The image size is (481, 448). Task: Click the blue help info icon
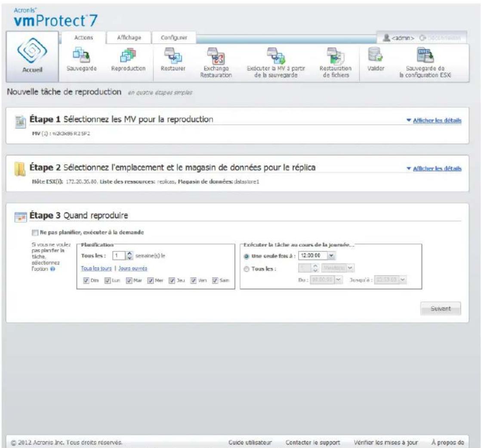click(52, 269)
